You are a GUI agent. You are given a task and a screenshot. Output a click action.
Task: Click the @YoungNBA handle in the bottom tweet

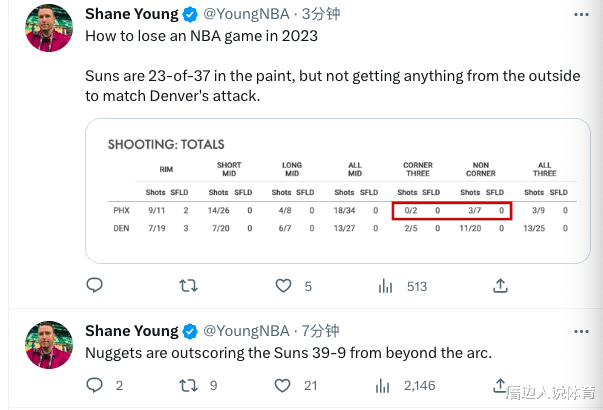[246, 331]
